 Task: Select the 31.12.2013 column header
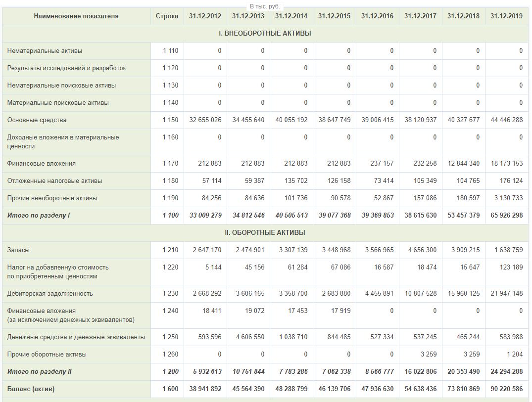click(x=248, y=16)
